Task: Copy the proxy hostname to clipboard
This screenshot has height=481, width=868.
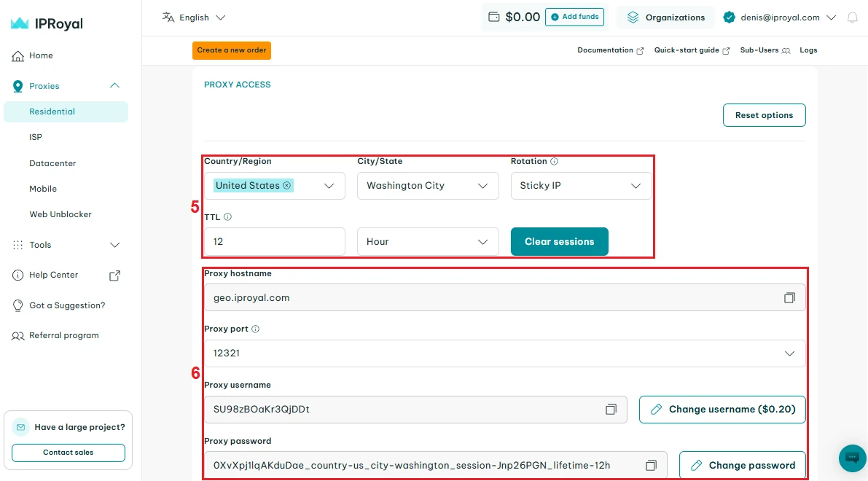Action: point(789,298)
